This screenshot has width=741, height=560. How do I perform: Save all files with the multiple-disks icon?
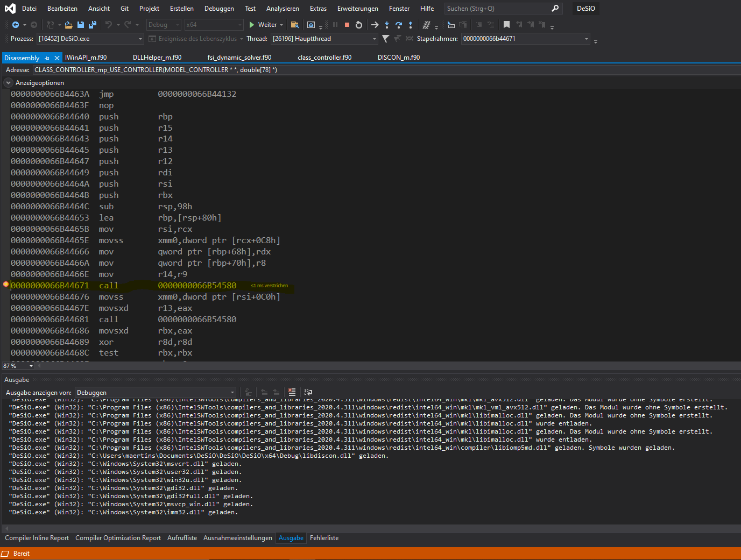(x=91, y=24)
